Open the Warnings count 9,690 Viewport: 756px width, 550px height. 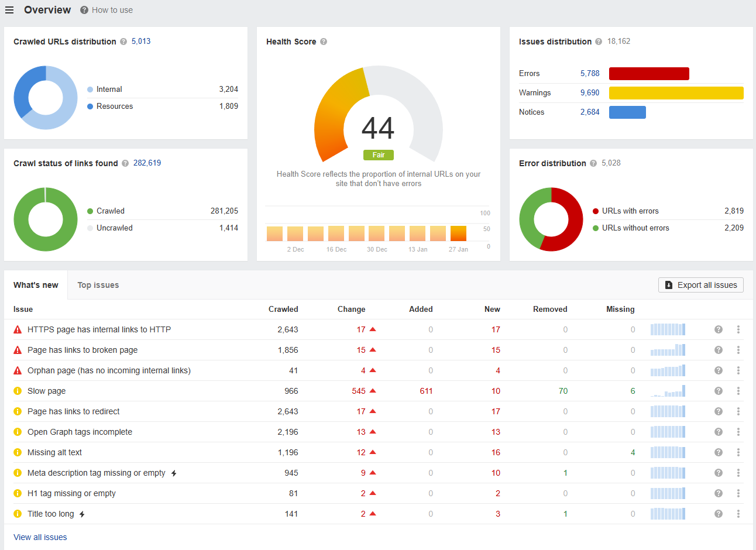(590, 93)
